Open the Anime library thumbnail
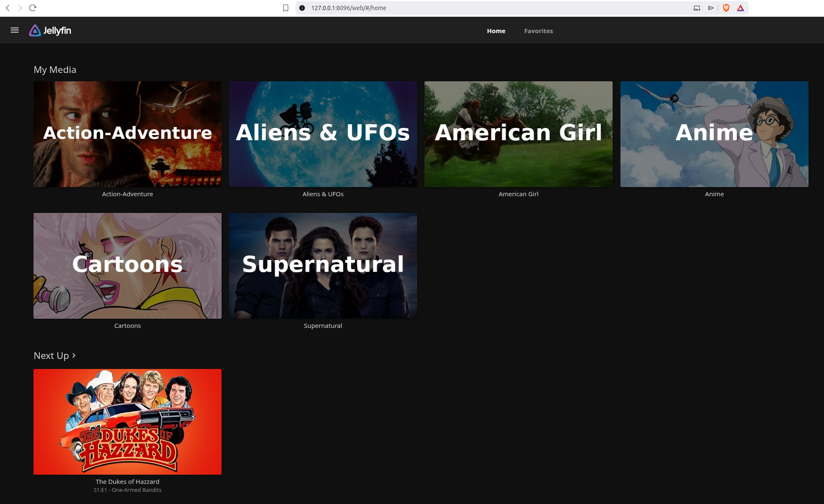The height and width of the screenshot is (504, 824). pyautogui.click(x=714, y=134)
